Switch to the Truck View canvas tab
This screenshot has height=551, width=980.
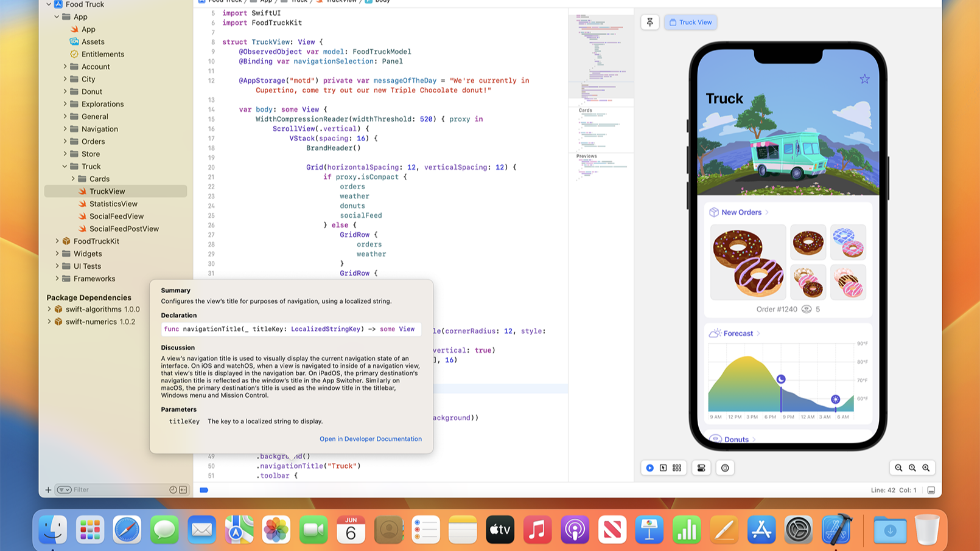[x=690, y=22]
